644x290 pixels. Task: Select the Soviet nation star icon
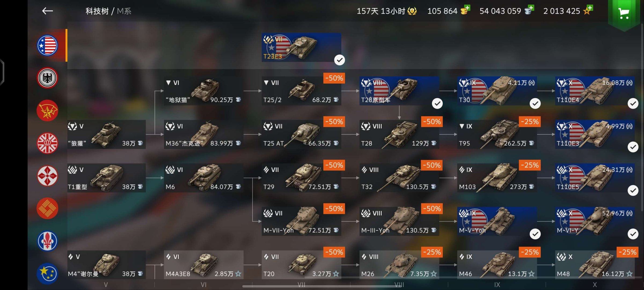[47, 111]
